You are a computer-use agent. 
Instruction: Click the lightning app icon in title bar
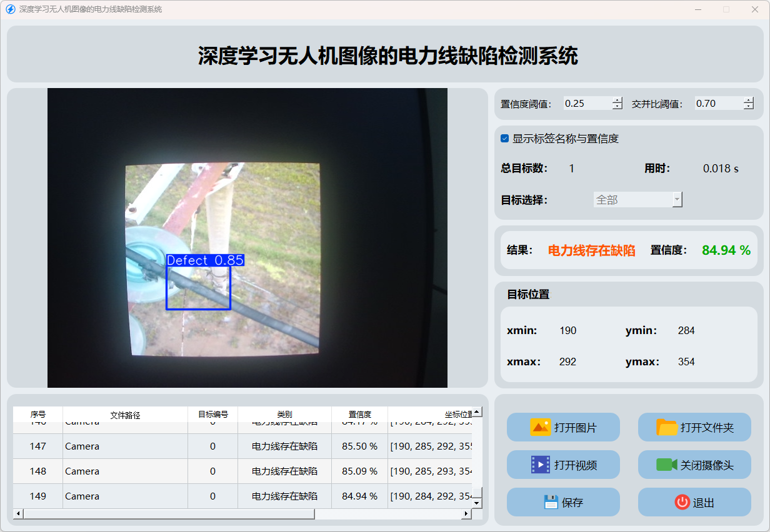click(10, 9)
